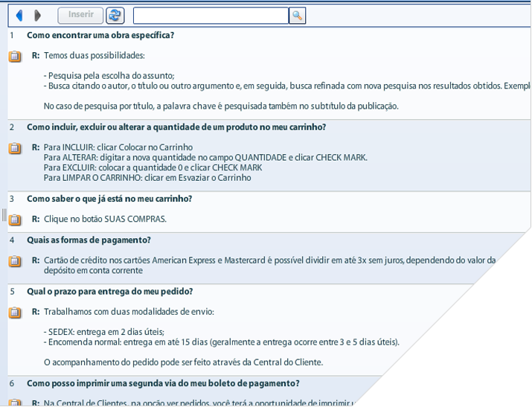Screen dimensions: 532x407
Task: Run search with the magnifier icon
Action: (297, 16)
